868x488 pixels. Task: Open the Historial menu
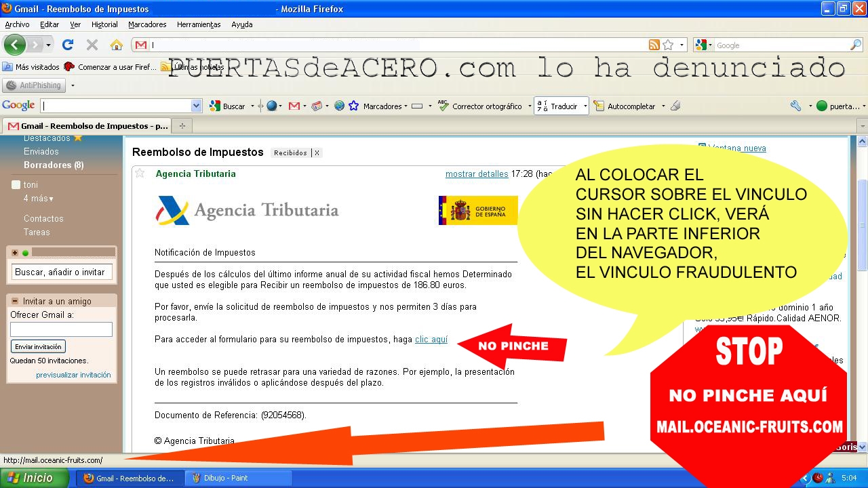(x=104, y=24)
